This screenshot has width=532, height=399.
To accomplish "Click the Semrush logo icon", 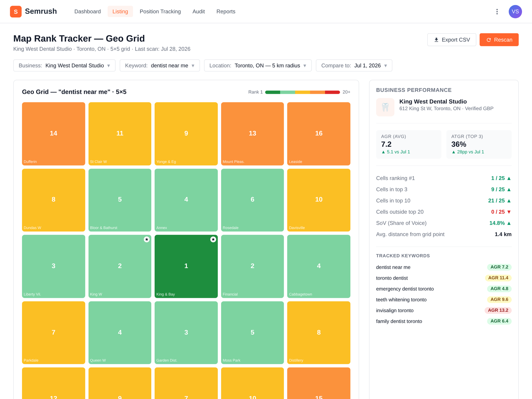I will [16, 12].
